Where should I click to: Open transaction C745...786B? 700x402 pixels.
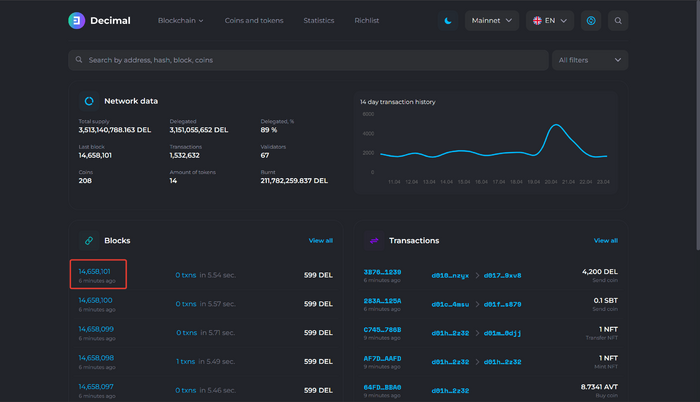pos(382,330)
